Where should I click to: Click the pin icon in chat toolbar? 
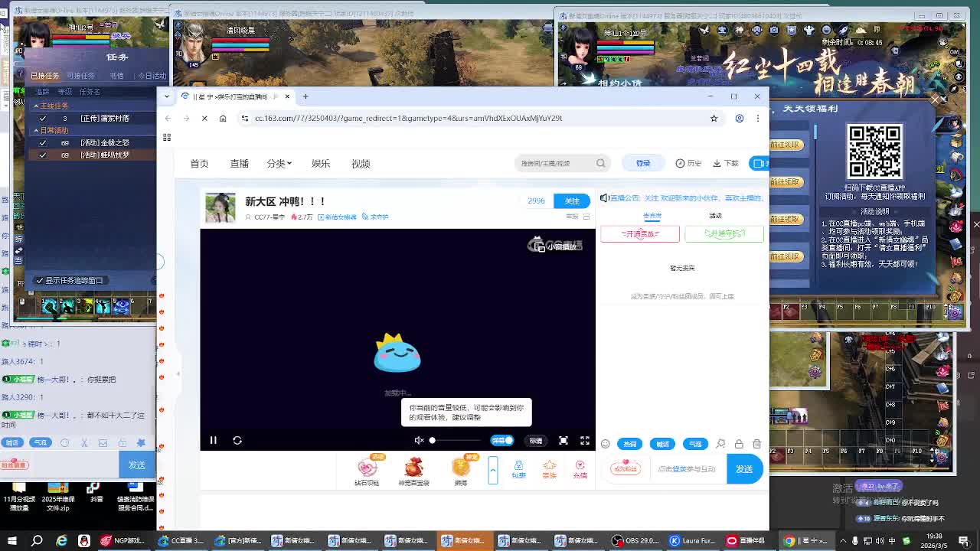(x=720, y=444)
